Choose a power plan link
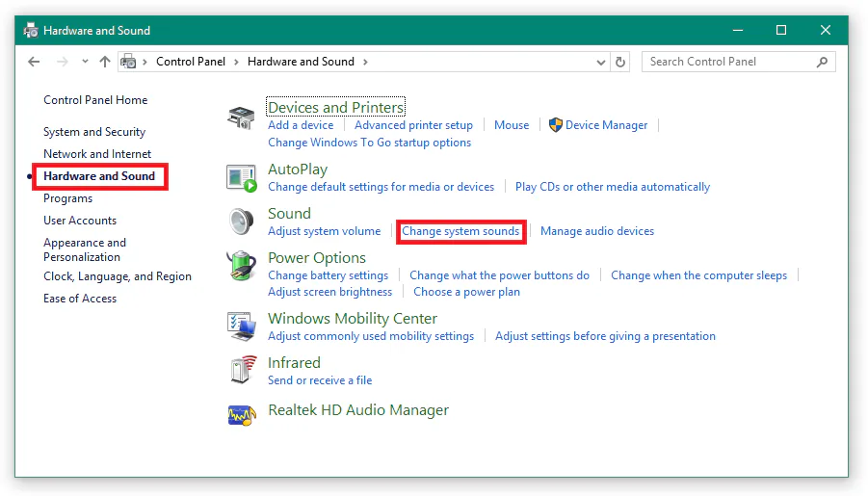Image resolution: width=868 pixels, height=496 pixels. [x=466, y=292]
